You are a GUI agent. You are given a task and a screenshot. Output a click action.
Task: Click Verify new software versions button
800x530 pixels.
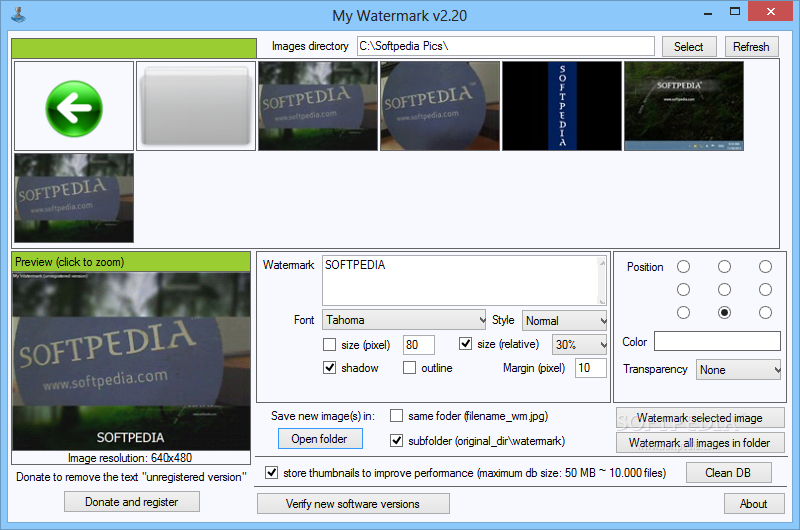[353, 504]
